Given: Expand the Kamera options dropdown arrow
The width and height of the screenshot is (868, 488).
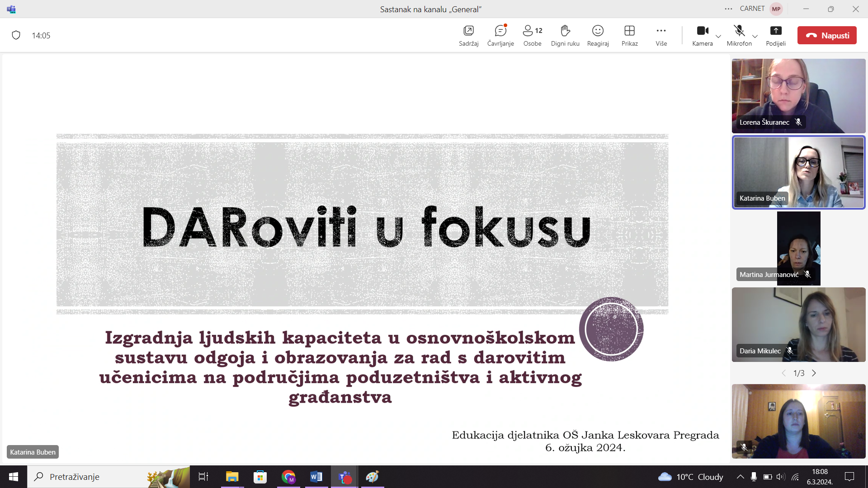Looking at the screenshot, I should (718, 36).
